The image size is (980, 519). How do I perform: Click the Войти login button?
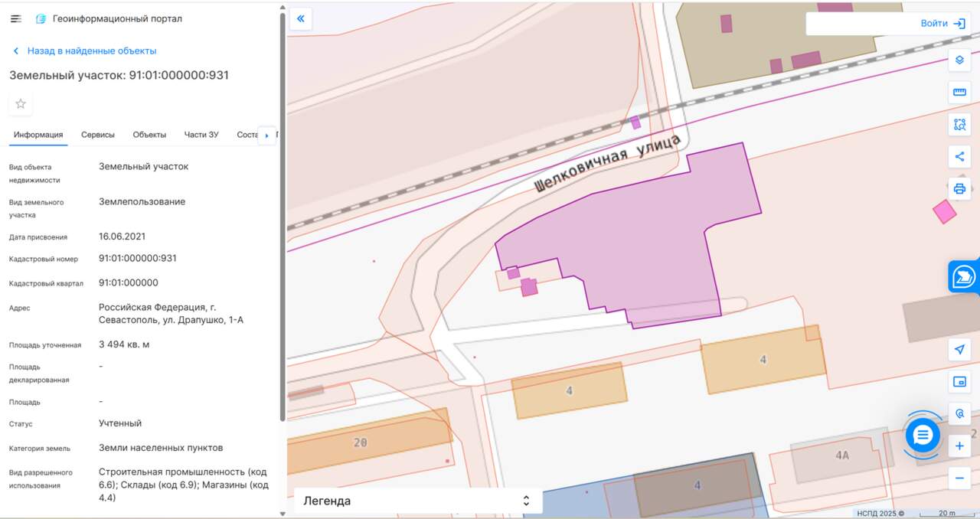click(x=942, y=24)
